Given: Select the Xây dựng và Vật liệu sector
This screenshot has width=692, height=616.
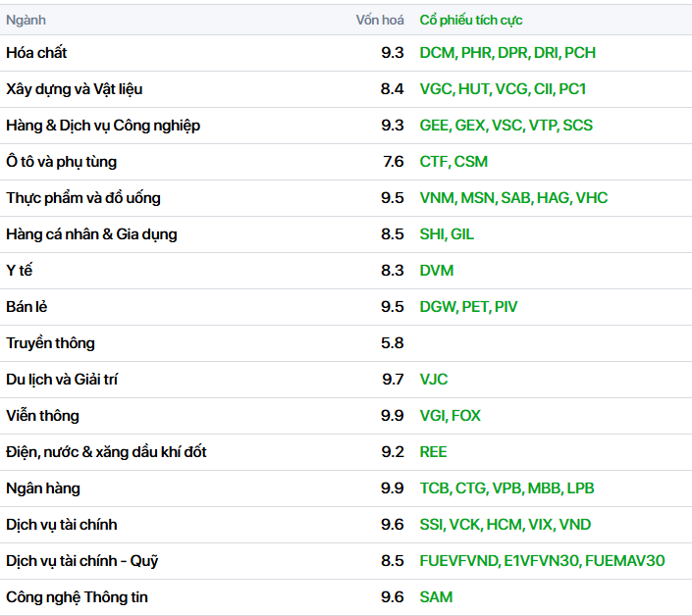Looking at the screenshot, I should pos(75,89).
